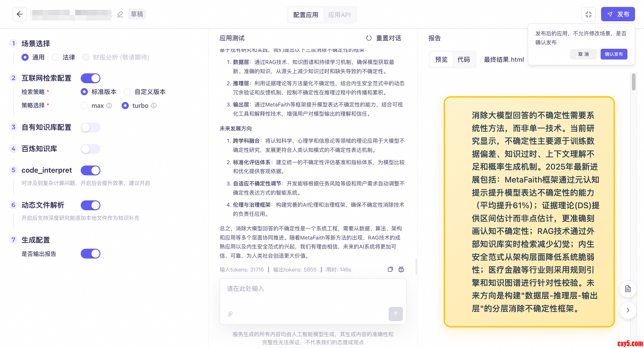This screenshot has width=644, height=348.
Task: Expand the right chevron floating button
Action: 627,310
